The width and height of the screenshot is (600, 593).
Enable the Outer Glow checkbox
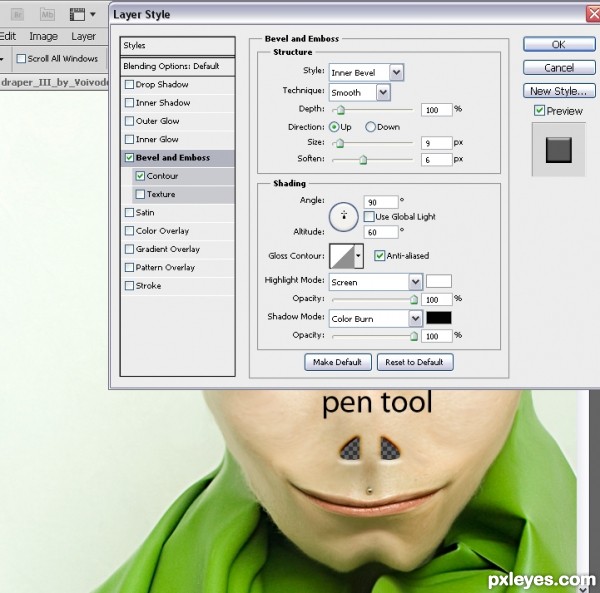(129, 121)
